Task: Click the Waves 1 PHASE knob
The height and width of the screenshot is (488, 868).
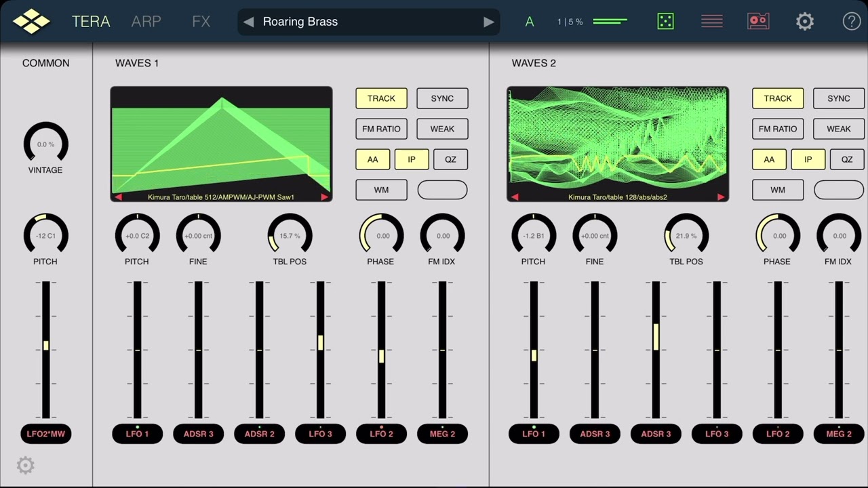Action: click(381, 235)
